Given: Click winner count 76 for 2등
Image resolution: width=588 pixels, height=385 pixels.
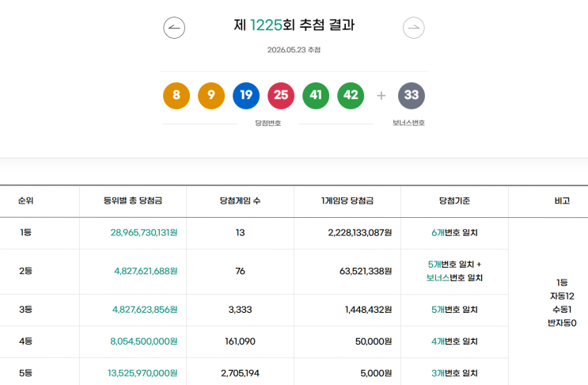Looking at the screenshot, I should tap(240, 271).
